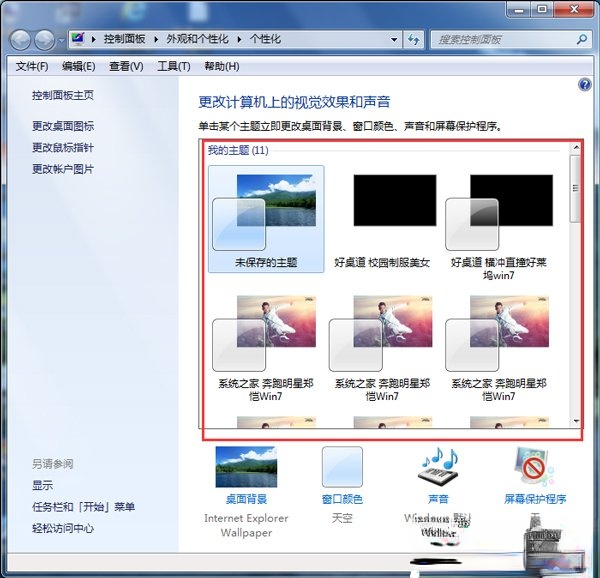Viewport: 600px width, 578px height.
Task: Select the rightmost 系统之家 奔跑明星郑恺Win7 theme
Action: point(499,348)
